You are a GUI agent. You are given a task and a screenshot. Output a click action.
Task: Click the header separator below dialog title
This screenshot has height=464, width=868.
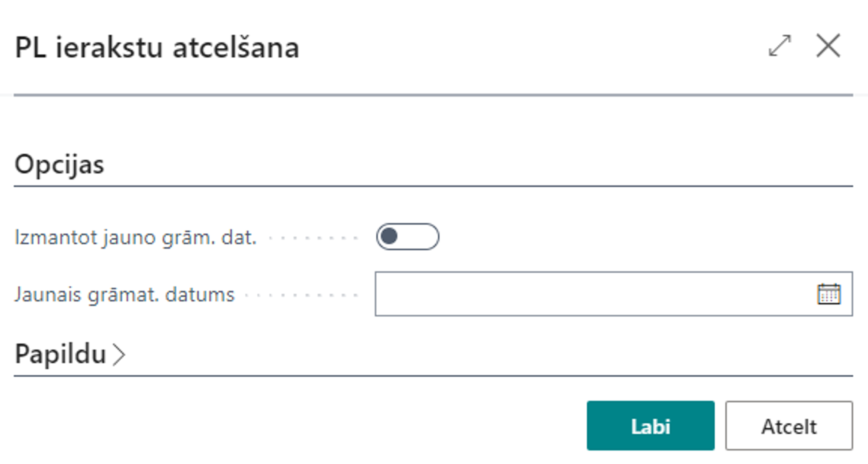[x=433, y=95]
